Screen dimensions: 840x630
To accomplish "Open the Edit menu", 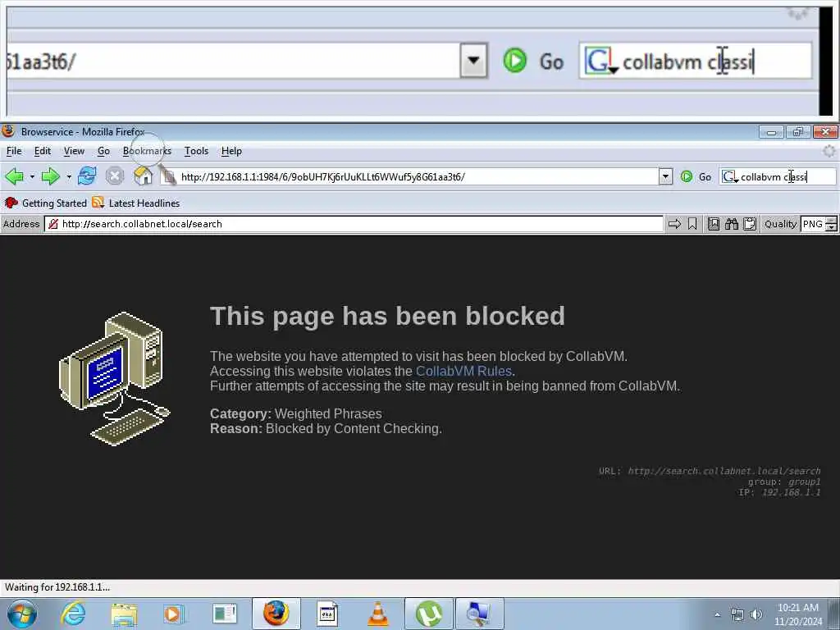I will point(43,151).
